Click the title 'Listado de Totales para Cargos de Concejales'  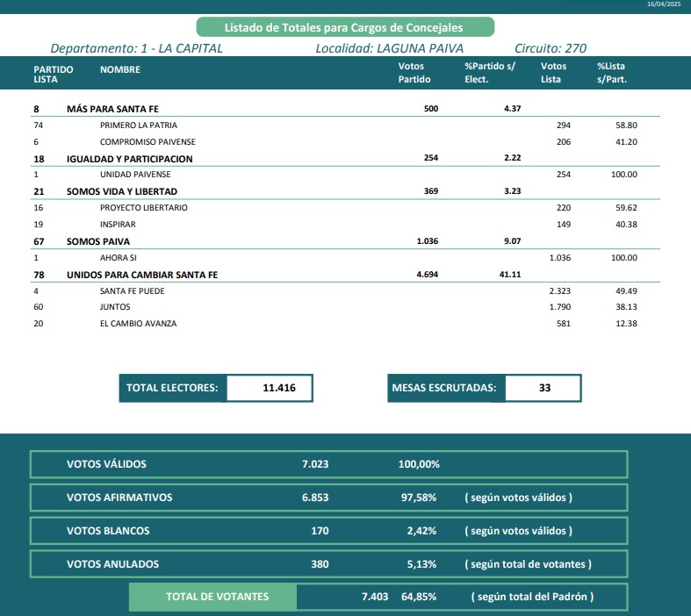pyautogui.click(x=343, y=27)
